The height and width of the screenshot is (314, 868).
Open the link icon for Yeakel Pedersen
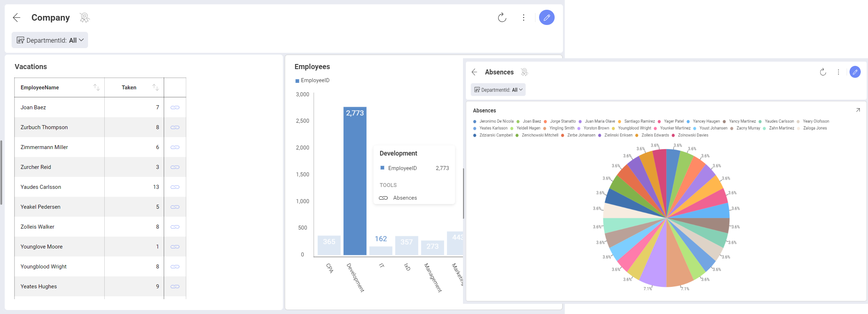(175, 207)
